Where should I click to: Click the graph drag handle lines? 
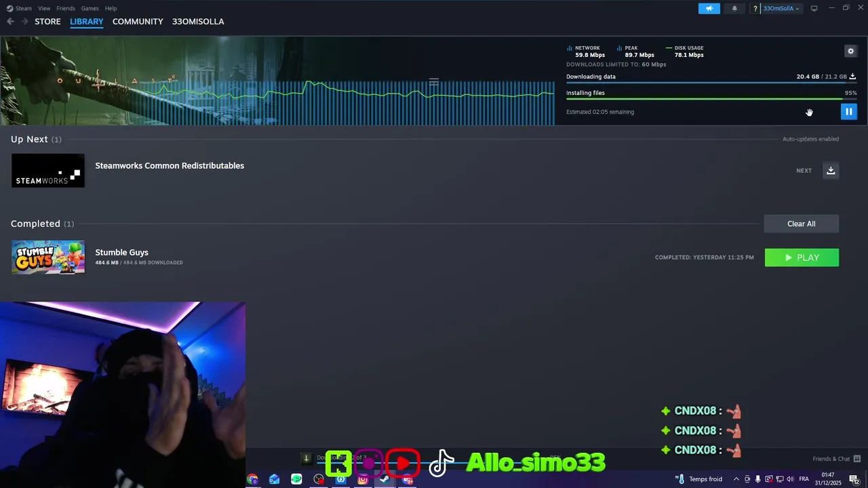pos(434,82)
